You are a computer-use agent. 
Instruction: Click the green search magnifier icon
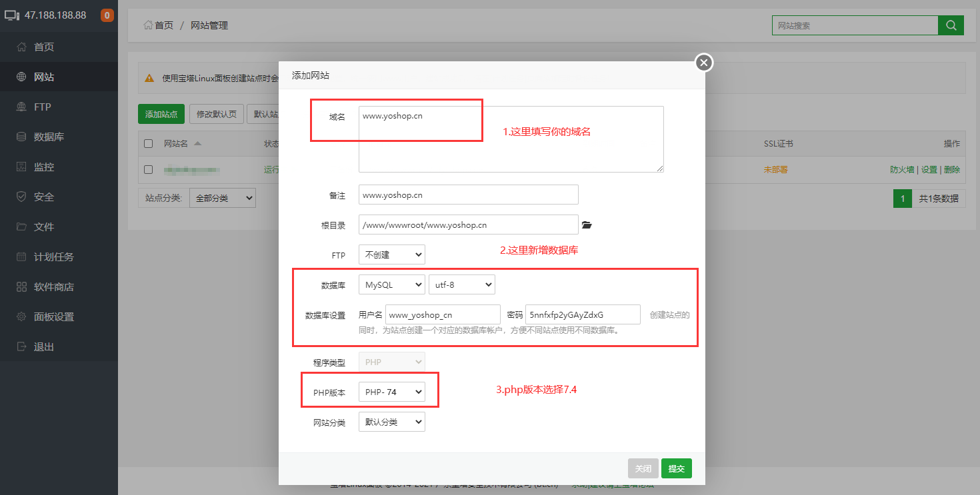coord(951,25)
